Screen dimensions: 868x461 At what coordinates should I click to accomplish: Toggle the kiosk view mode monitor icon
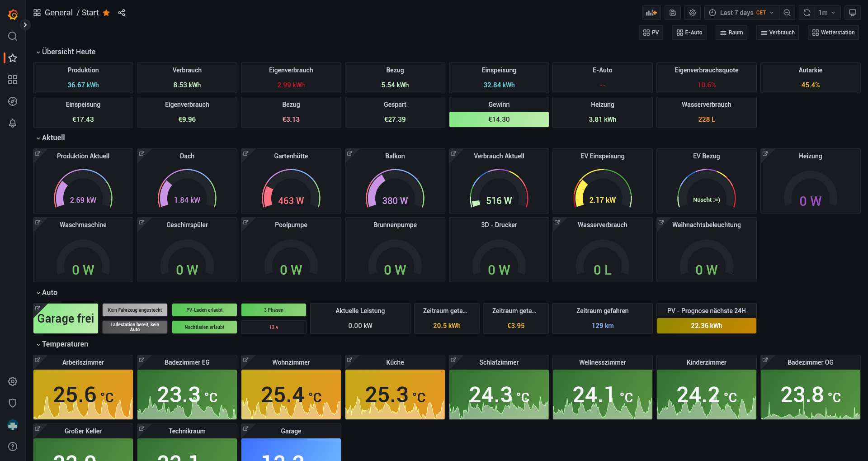tap(853, 13)
